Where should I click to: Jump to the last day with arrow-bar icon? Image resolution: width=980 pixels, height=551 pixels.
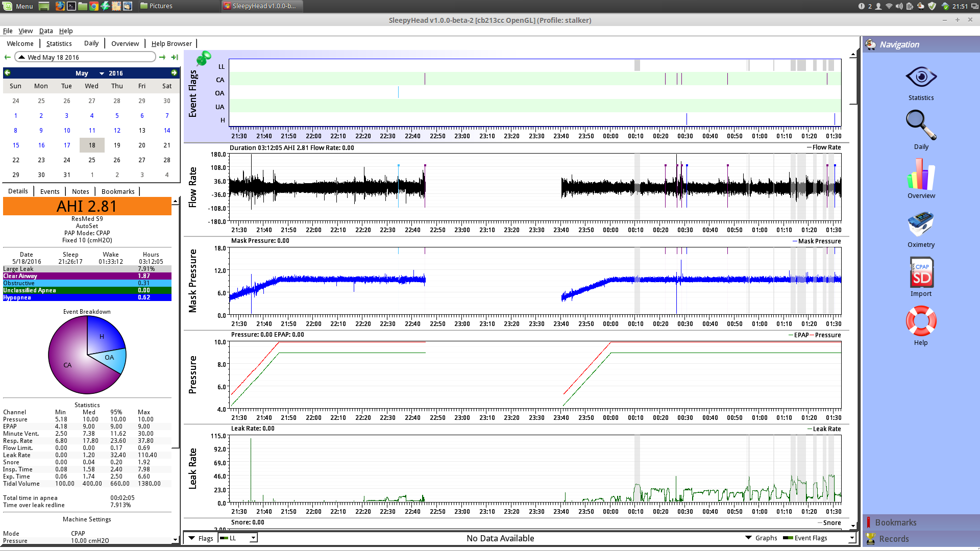[175, 57]
